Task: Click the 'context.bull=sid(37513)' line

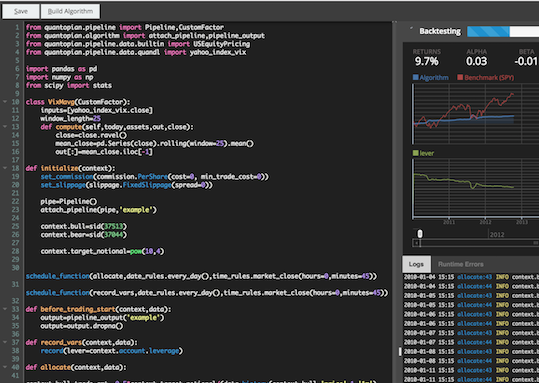Action: (84, 226)
